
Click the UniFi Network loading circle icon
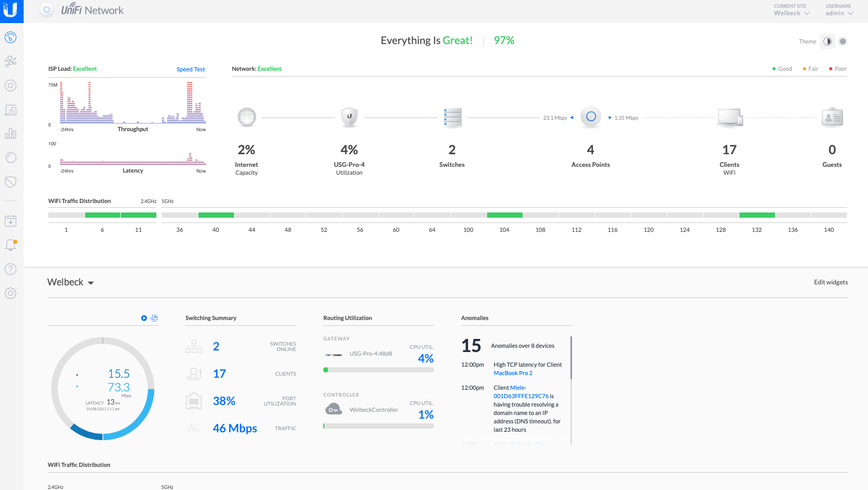[x=47, y=10]
